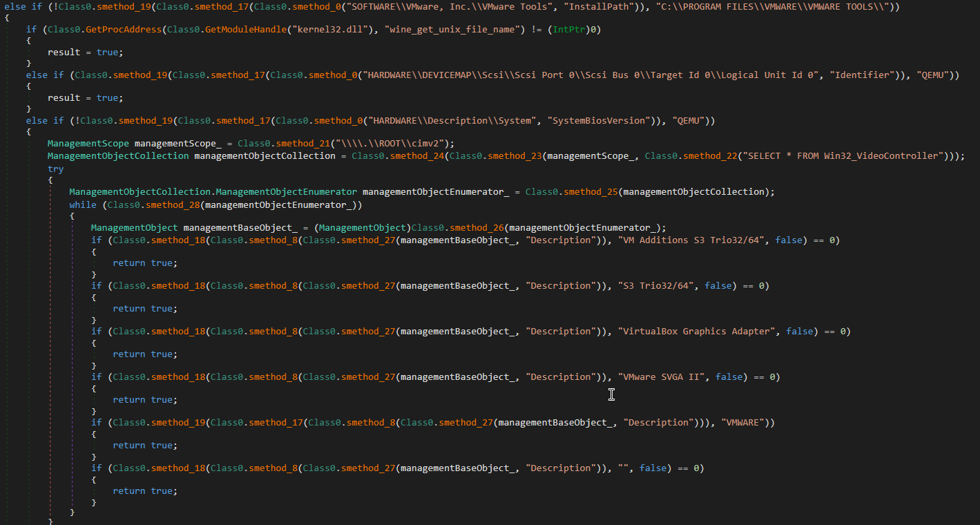Click smethod_18 on the VMware SVGA II line
This screenshot has width=980, height=525.
178,377
